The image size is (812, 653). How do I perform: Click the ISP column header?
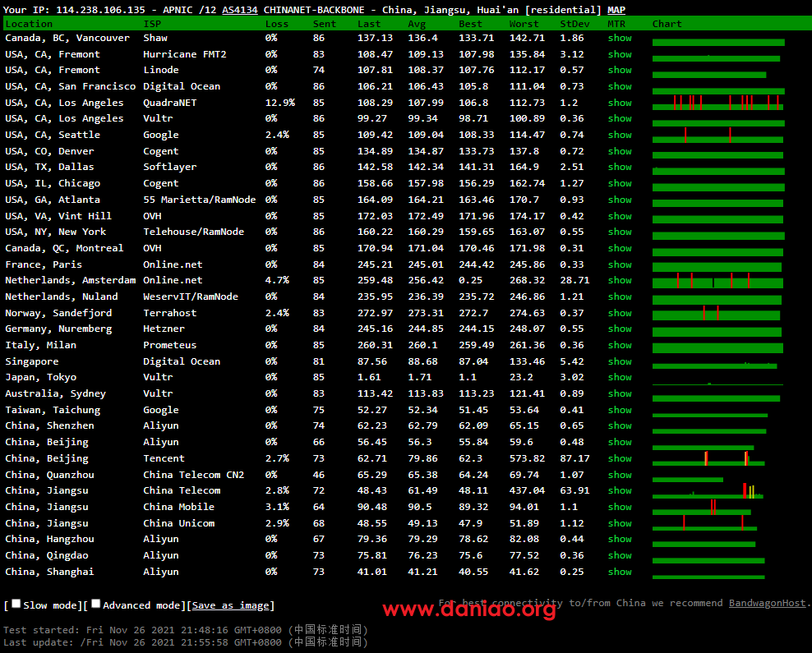[152, 24]
